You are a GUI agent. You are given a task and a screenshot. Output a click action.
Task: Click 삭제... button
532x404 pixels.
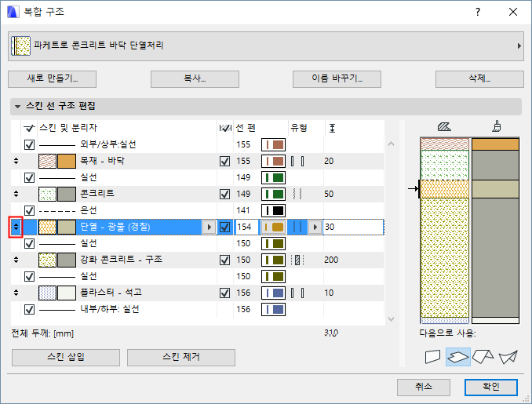tap(479, 79)
